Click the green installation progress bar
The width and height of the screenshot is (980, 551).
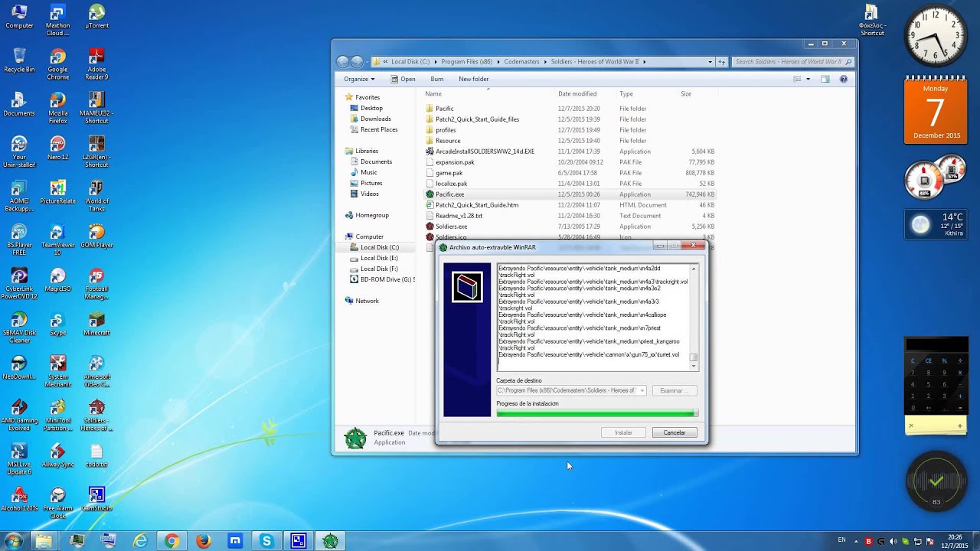tap(596, 413)
